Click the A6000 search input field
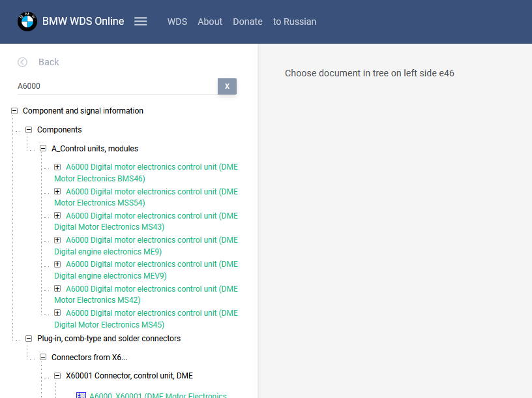 coord(117,86)
